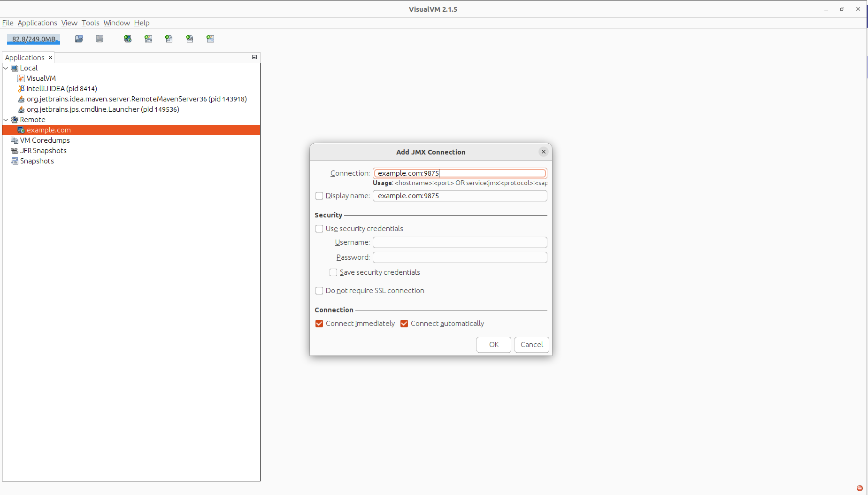This screenshot has height=495, width=868.
Task: Click the Username input field
Action: coord(460,242)
